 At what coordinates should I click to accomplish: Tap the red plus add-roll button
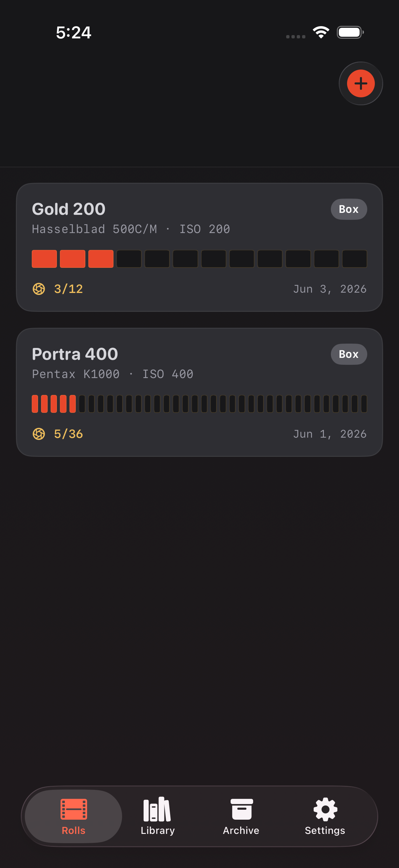[361, 83]
